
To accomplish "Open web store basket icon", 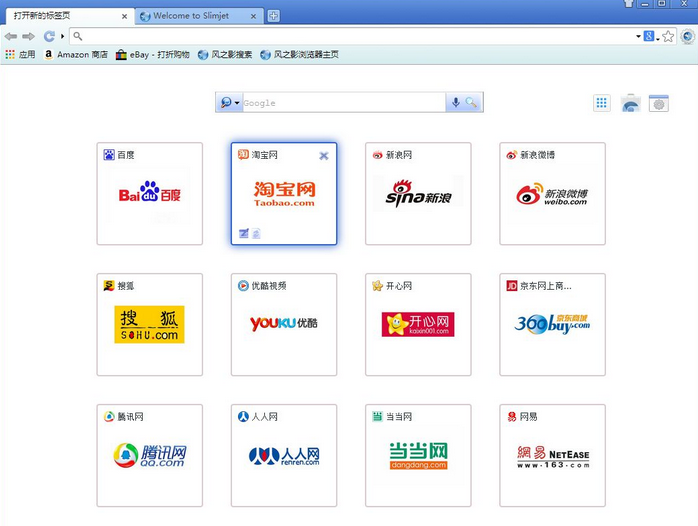I will pos(631,103).
